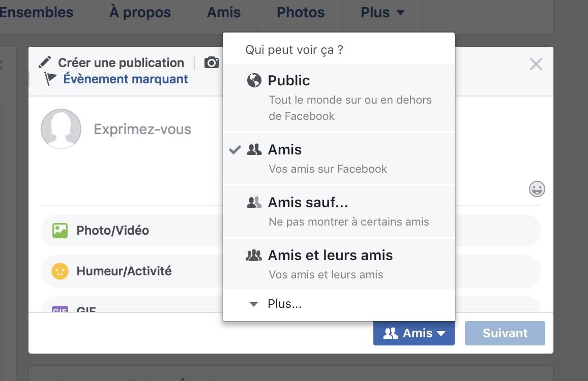
Task: Click the yellow Humeur/Activité smiley icon
Action: point(60,271)
